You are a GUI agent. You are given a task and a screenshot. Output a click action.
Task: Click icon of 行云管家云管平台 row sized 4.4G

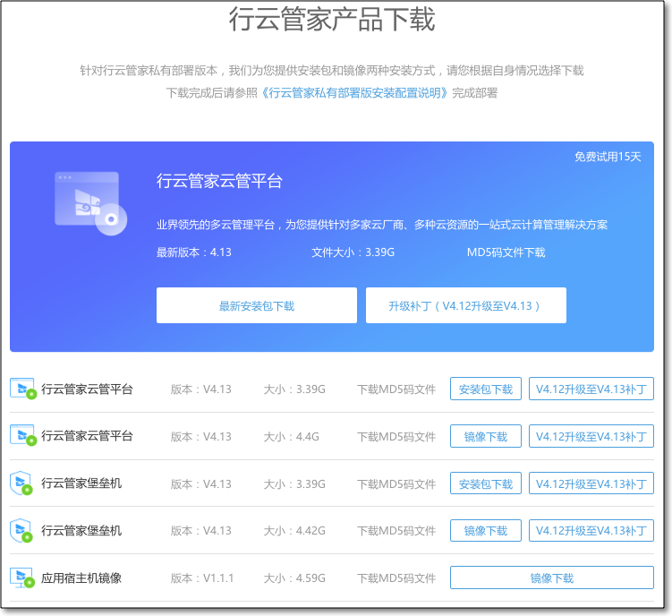point(23,436)
